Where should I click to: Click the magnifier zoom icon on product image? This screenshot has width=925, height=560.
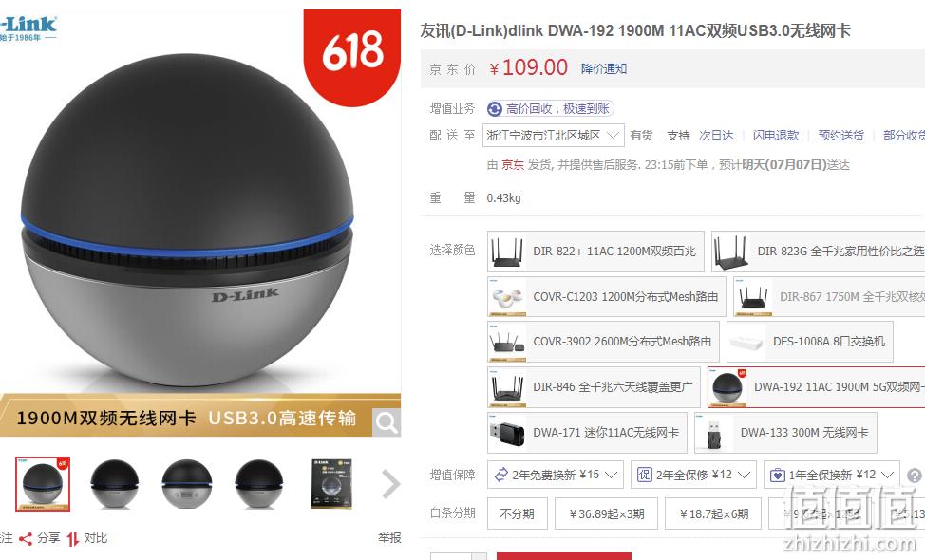coord(387,422)
